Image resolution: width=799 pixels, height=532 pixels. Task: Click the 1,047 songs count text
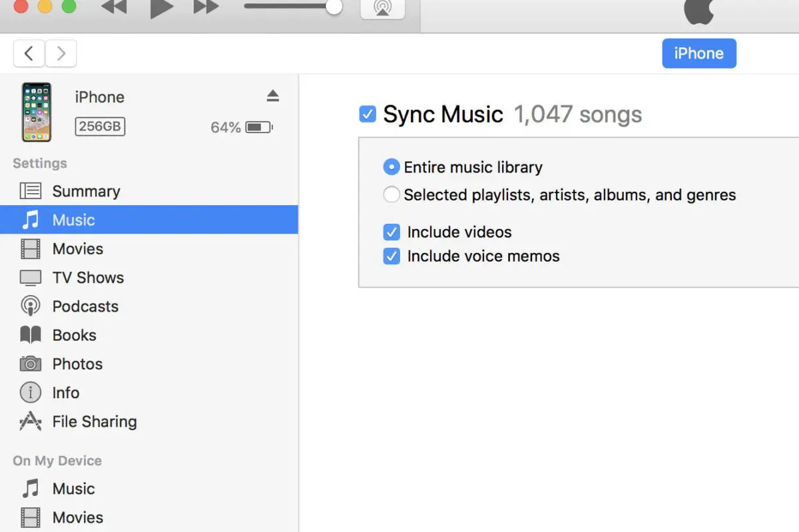click(x=578, y=115)
